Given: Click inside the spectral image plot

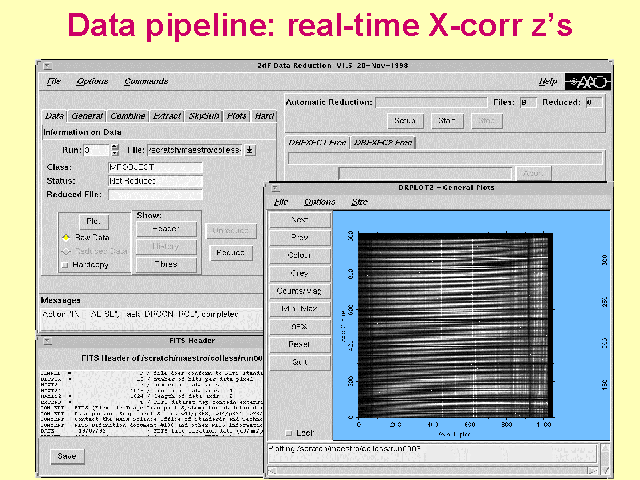Looking at the screenshot, I should point(450,320).
